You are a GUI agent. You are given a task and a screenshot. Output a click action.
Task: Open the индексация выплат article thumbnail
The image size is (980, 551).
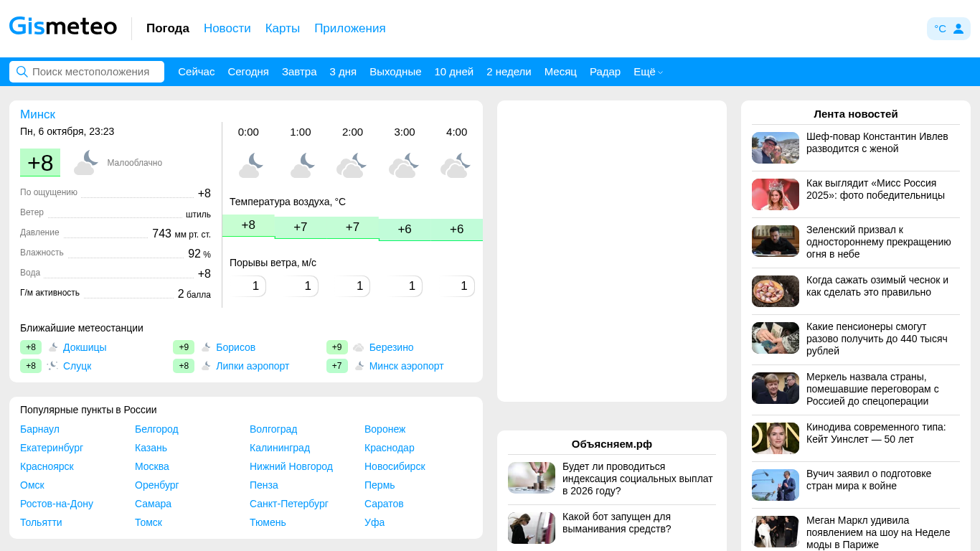pyautogui.click(x=532, y=478)
